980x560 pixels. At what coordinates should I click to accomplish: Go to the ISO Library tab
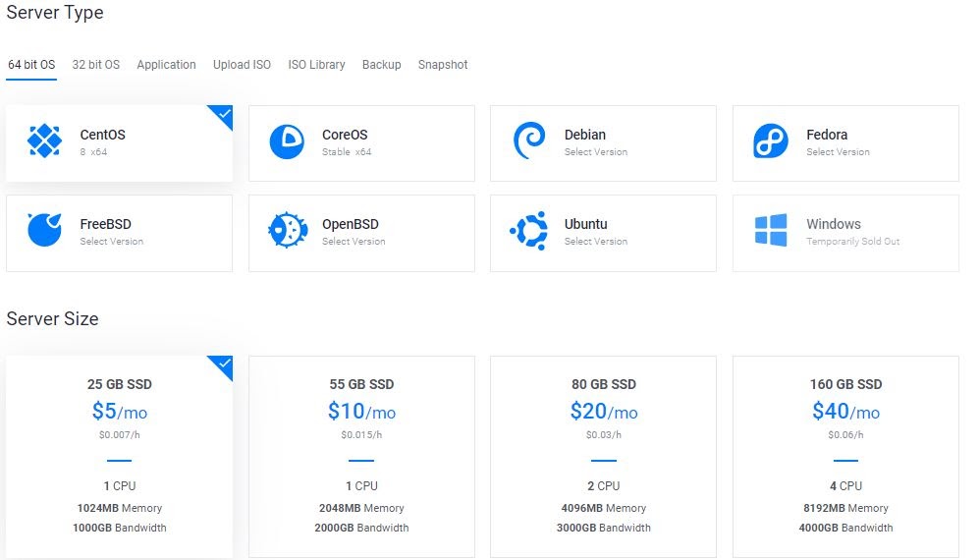[316, 65]
